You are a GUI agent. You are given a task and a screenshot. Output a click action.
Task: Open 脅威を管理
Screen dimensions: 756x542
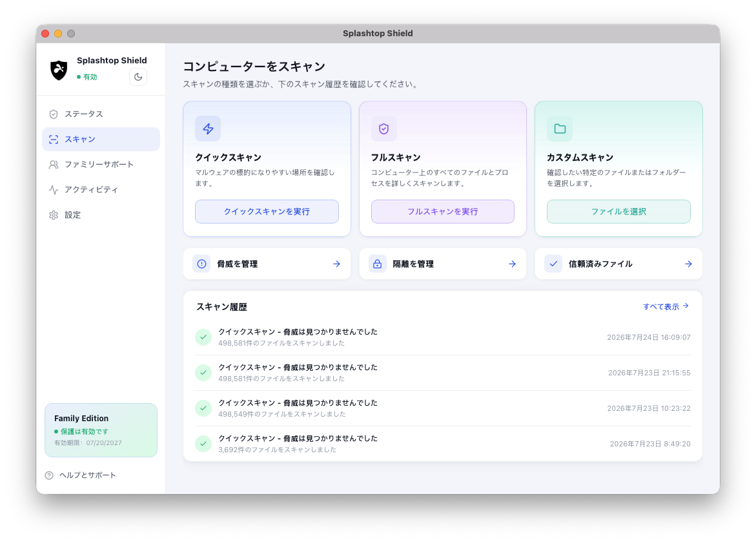(x=267, y=264)
